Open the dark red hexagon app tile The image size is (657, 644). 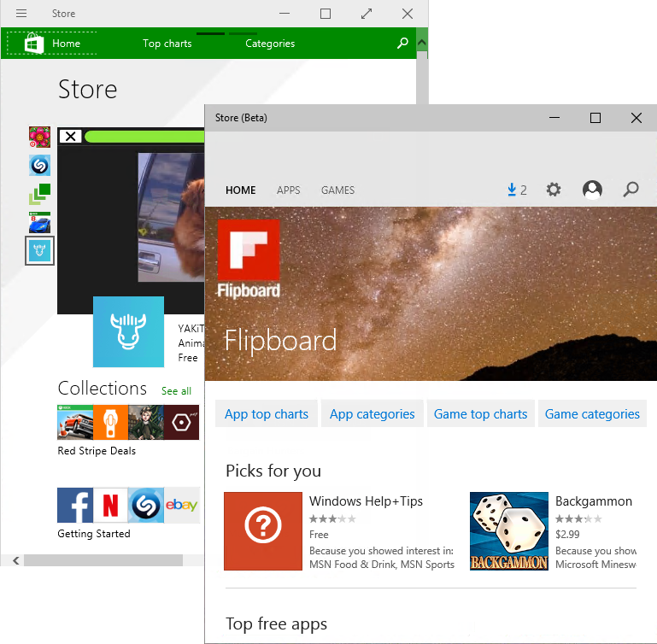181,422
